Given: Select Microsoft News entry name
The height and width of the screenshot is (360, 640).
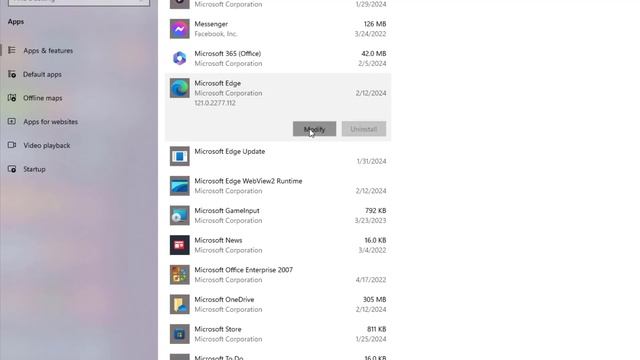Looking at the screenshot, I should click(218, 240).
